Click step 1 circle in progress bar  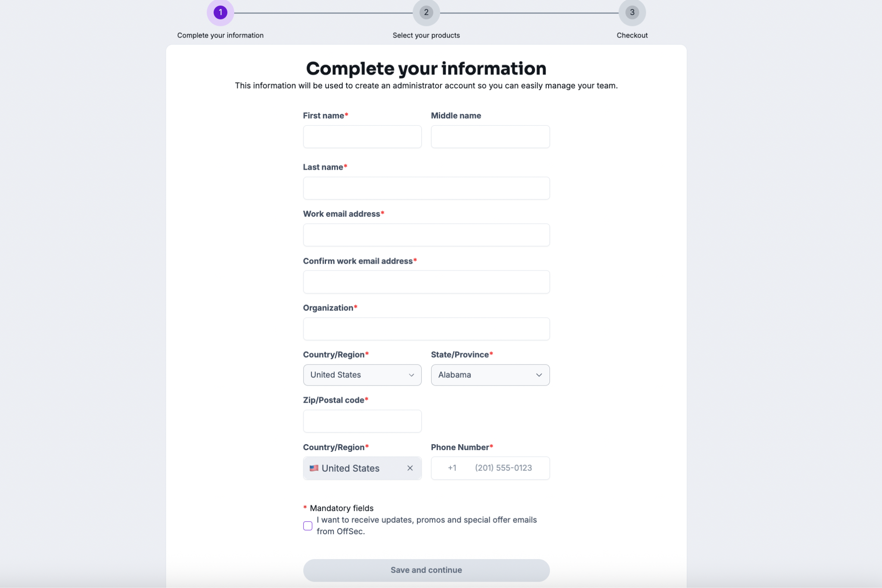click(x=220, y=12)
